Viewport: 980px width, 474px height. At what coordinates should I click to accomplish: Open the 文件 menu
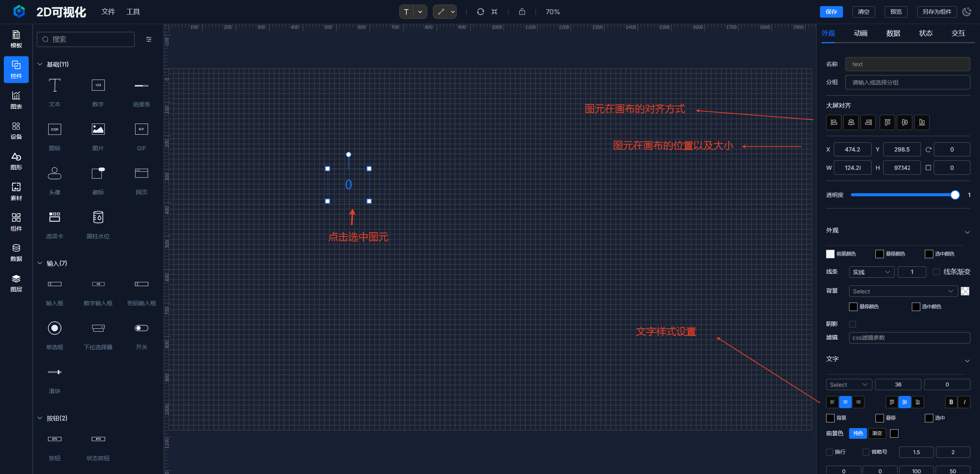click(x=108, y=12)
